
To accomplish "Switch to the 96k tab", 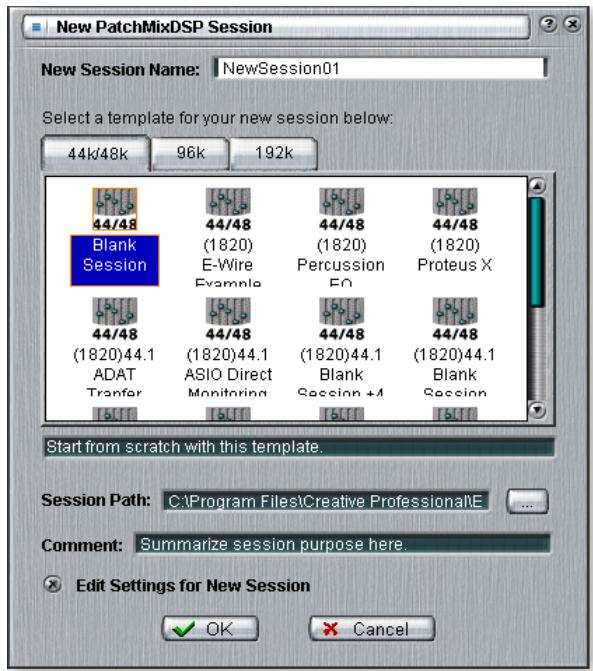I will (x=191, y=153).
